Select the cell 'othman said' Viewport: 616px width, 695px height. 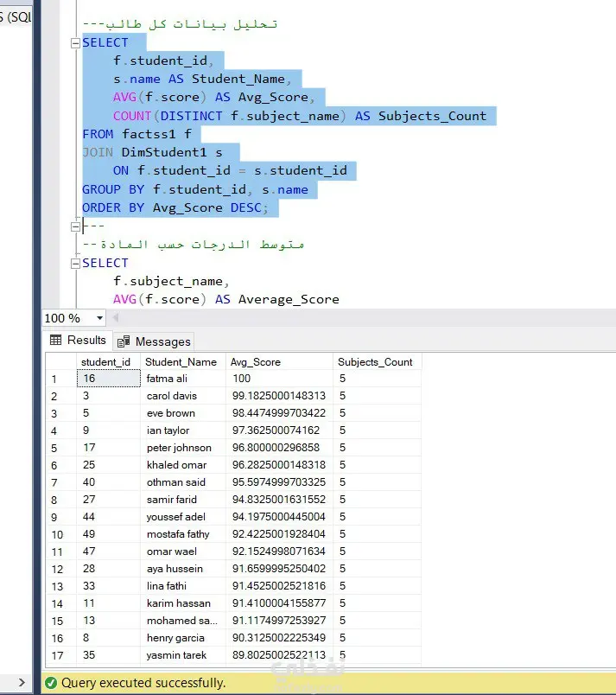click(183, 482)
